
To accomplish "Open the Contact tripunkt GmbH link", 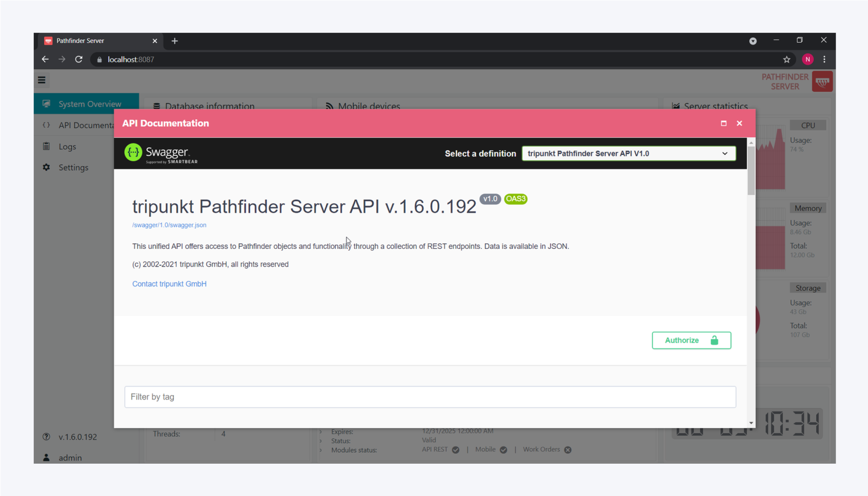I will point(169,284).
